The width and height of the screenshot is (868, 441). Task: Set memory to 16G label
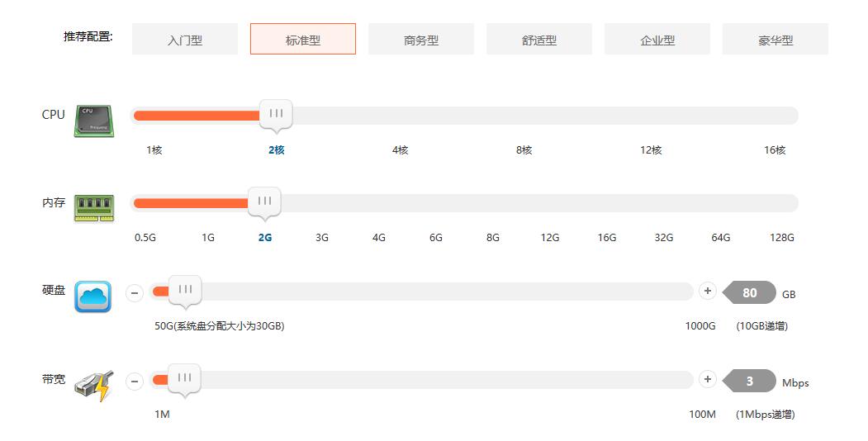click(x=607, y=238)
